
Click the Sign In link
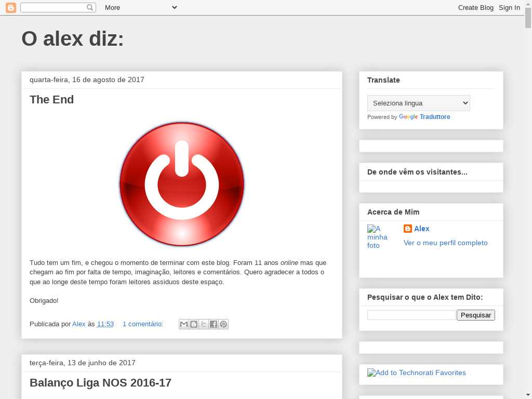click(x=509, y=7)
